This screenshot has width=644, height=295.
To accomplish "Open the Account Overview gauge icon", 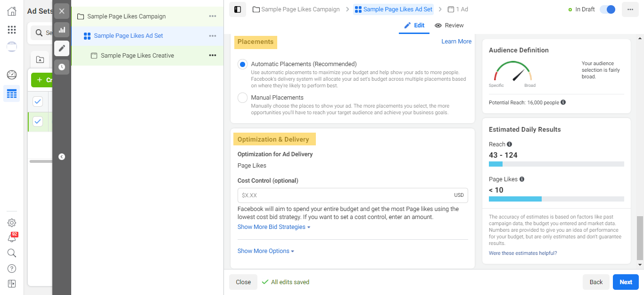I will pos(12,75).
